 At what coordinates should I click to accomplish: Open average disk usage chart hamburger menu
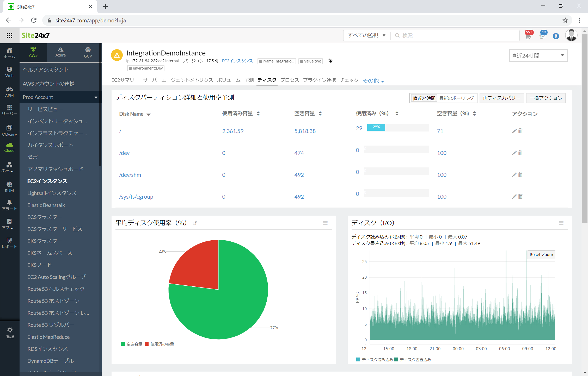click(325, 223)
